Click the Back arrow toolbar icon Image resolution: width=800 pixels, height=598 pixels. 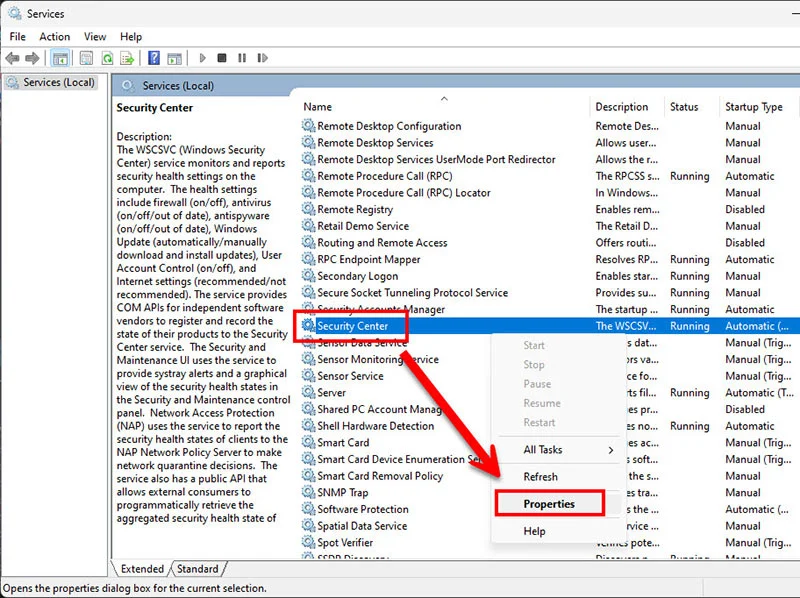pos(13,58)
